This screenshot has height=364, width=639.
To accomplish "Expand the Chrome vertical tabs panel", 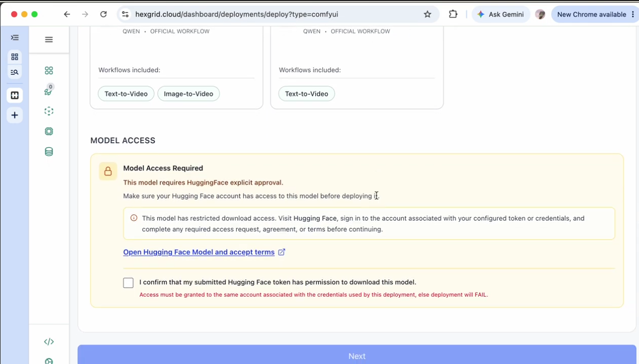I will click(15, 38).
